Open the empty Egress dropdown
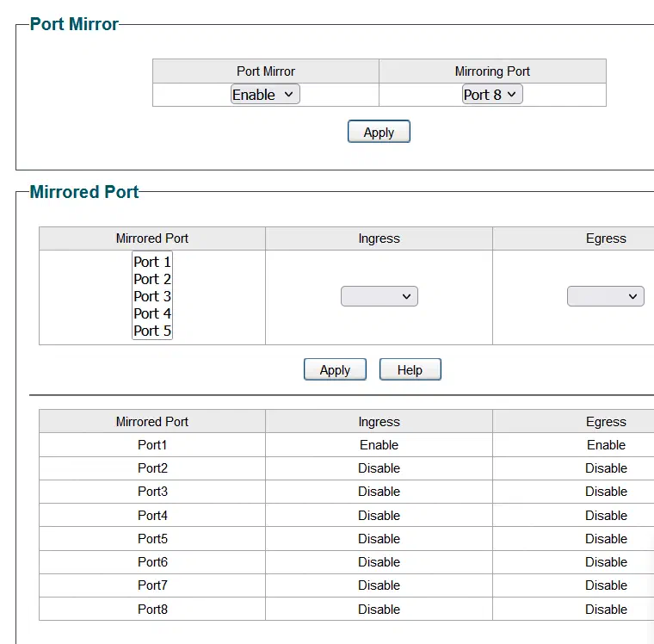The height and width of the screenshot is (644, 654). [605, 296]
